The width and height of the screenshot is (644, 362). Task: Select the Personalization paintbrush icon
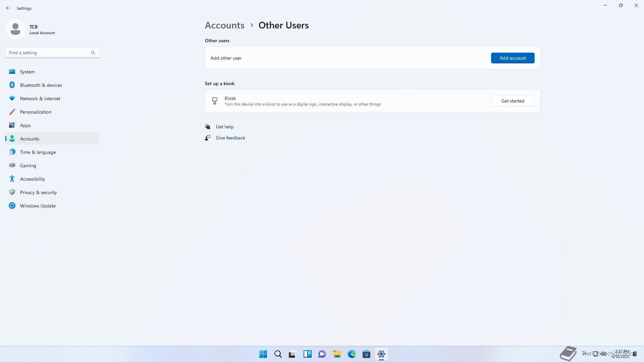12,112
